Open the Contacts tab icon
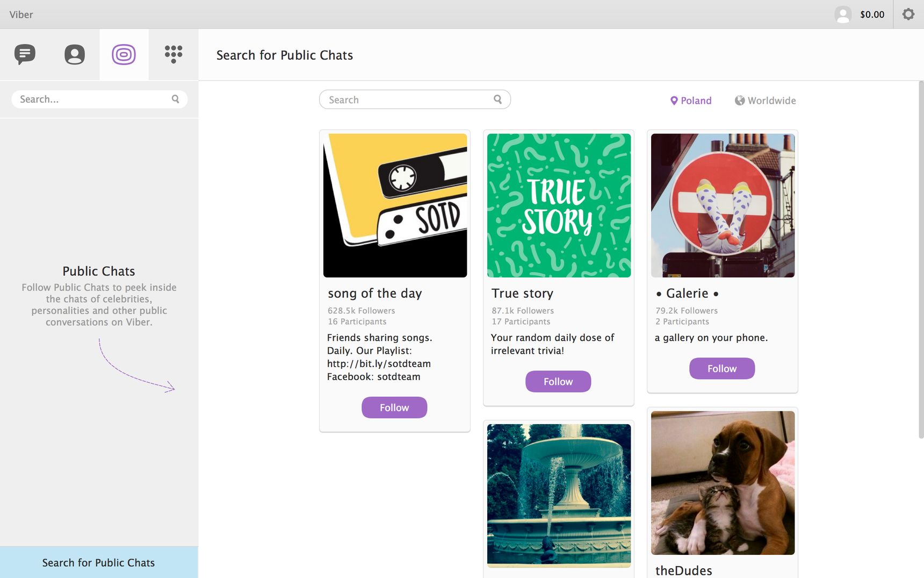This screenshot has height=578, width=924. [75, 54]
